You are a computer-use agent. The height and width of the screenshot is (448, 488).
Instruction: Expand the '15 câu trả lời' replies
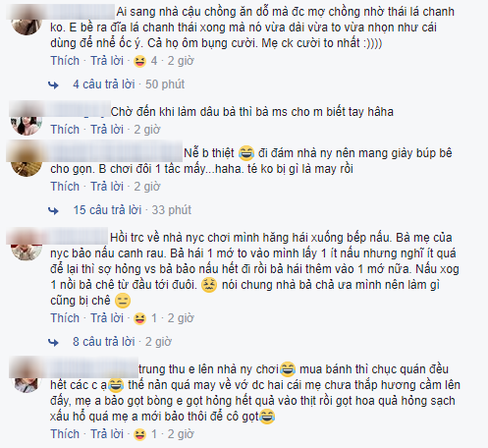tap(107, 210)
